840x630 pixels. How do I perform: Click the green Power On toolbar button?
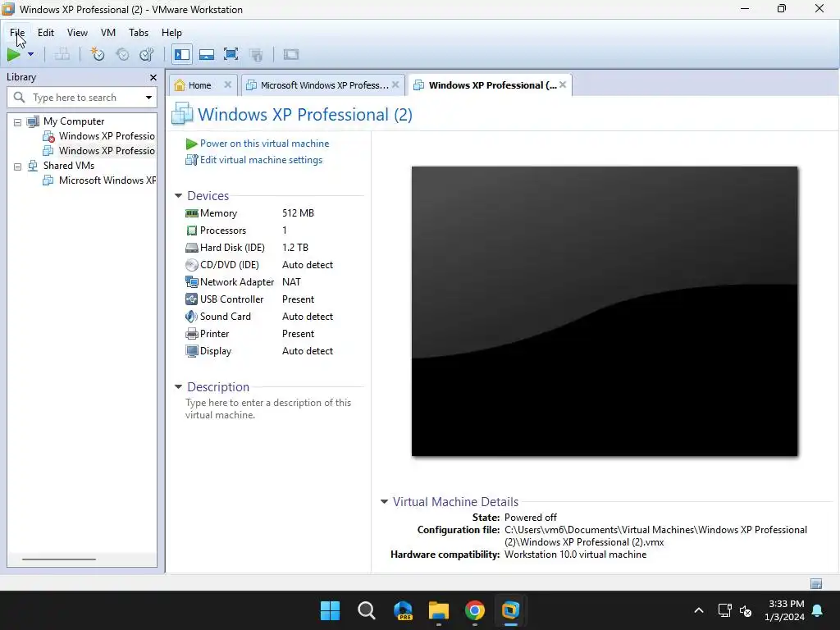[x=13, y=54]
